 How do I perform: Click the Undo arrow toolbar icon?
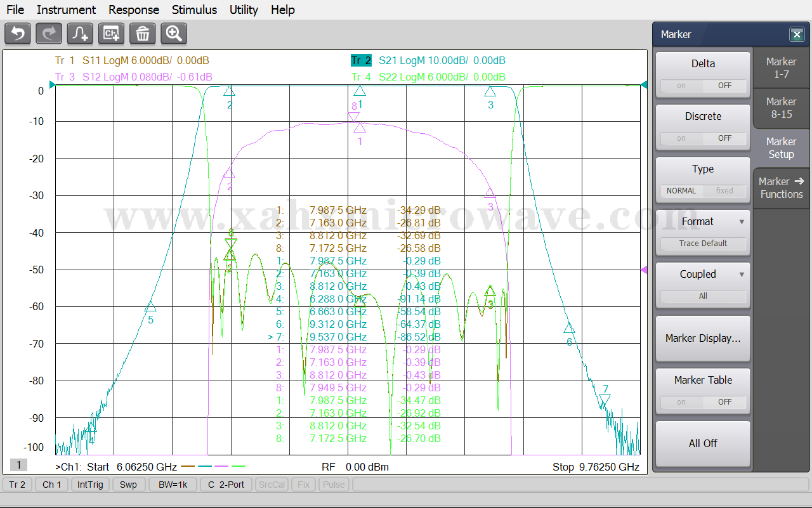coord(18,34)
